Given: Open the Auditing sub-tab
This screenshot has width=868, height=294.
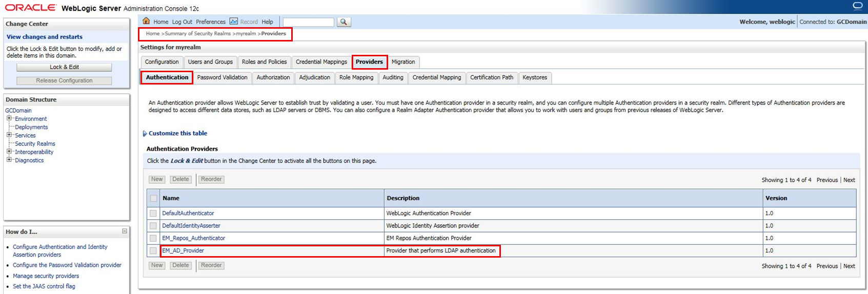Looking at the screenshot, I should [393, 77].
